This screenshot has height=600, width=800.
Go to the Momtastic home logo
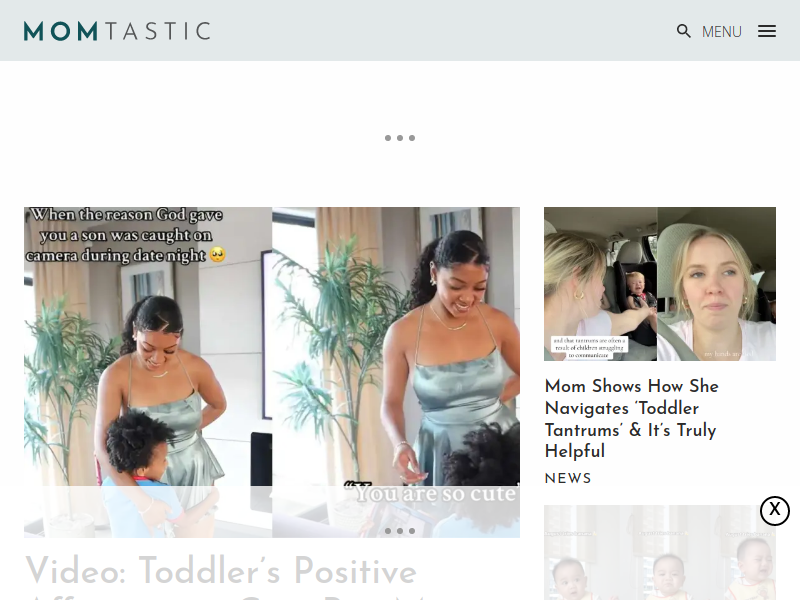click(x=117, y=31)
